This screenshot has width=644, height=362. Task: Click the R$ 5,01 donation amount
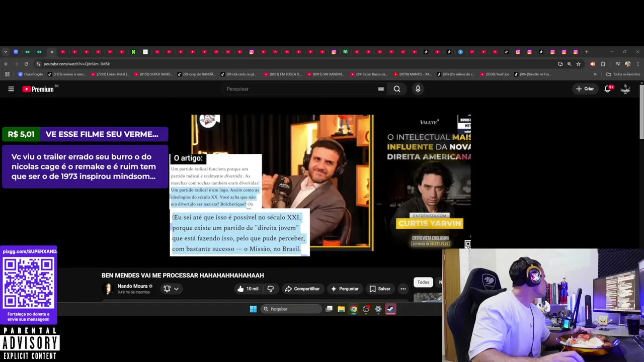21,134
